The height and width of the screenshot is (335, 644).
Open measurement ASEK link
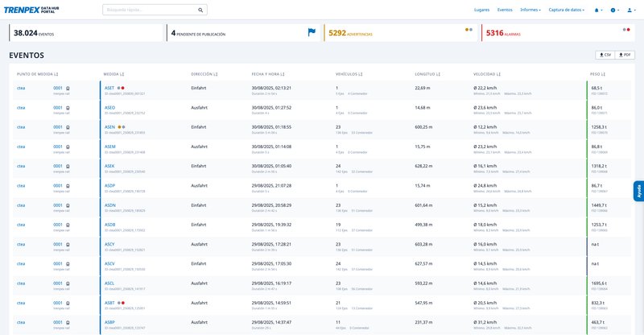click(x=109, y=166)
